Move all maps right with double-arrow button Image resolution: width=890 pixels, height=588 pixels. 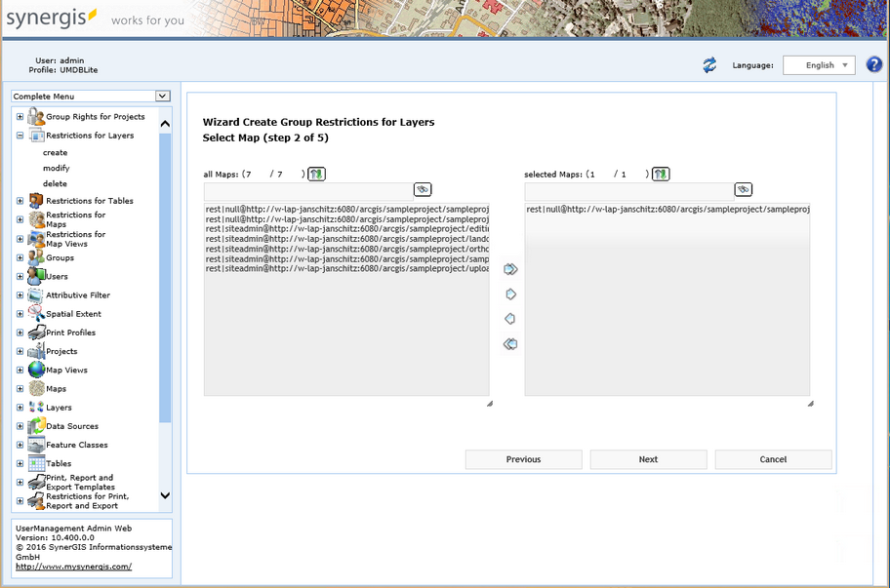(x=508, y=269)
